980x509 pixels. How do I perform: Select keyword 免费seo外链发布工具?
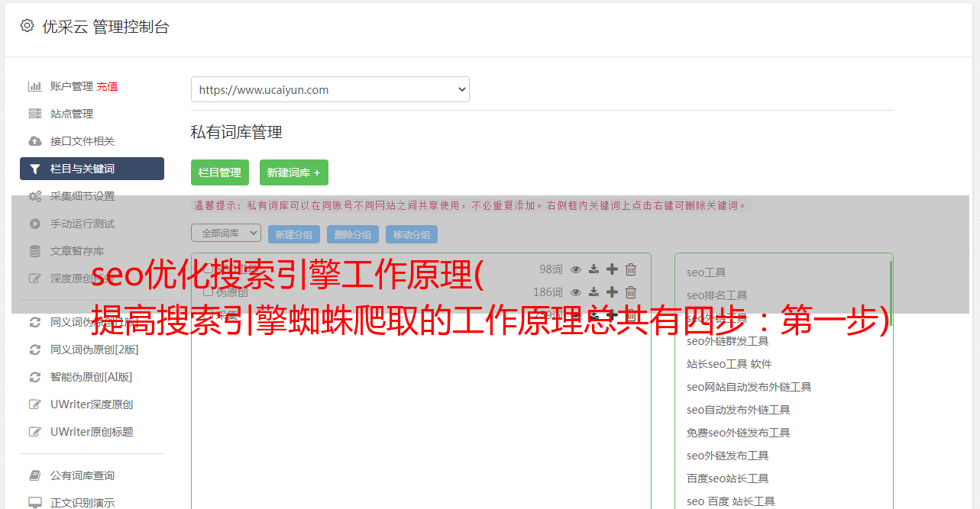pos(739,433)
